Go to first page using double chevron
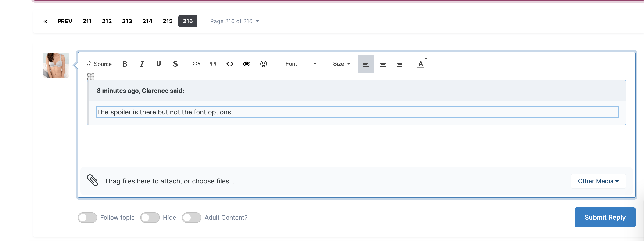The width and height of the screenshot is (644, 241). click(45, 22)
